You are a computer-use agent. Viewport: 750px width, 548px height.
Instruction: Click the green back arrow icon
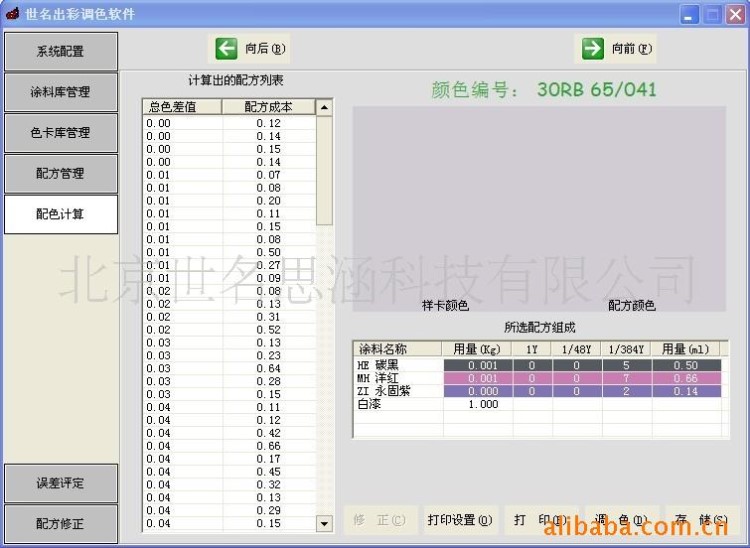pos(226,48)
